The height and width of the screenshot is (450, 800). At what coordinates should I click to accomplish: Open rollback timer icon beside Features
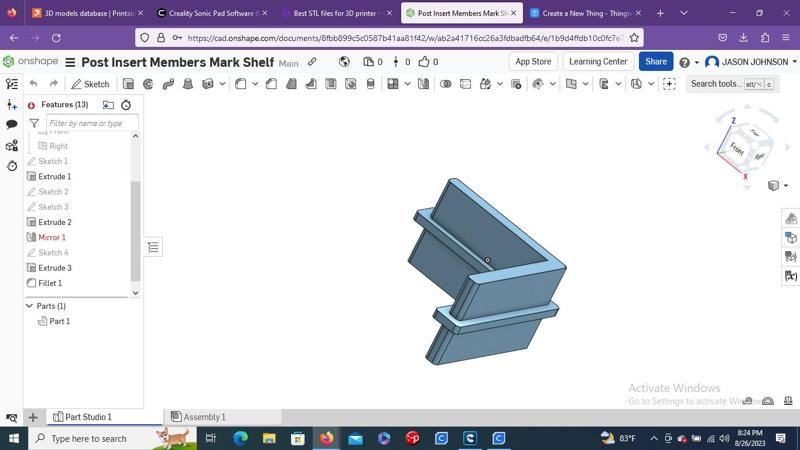[x=126, y=105]
